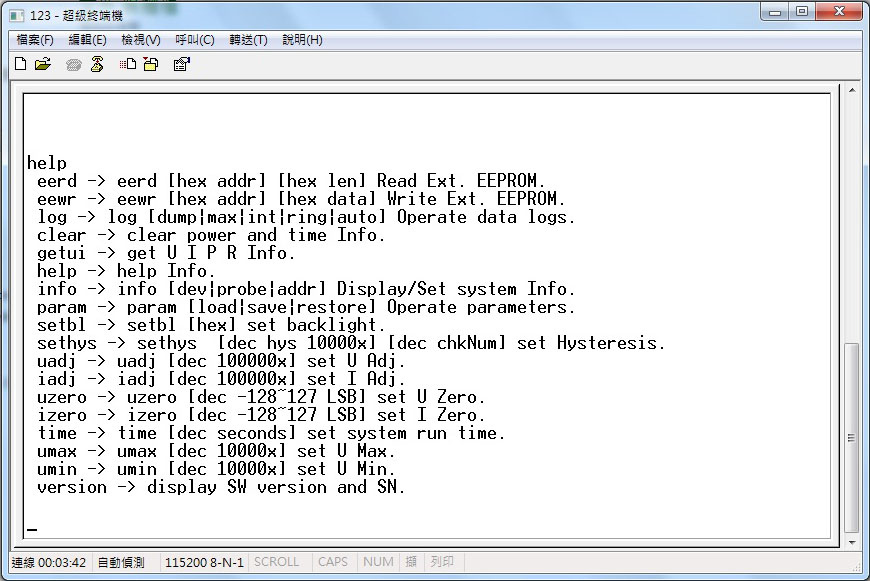
Task: Click the vertical scrollbar thumb
Action: (851, 438)
